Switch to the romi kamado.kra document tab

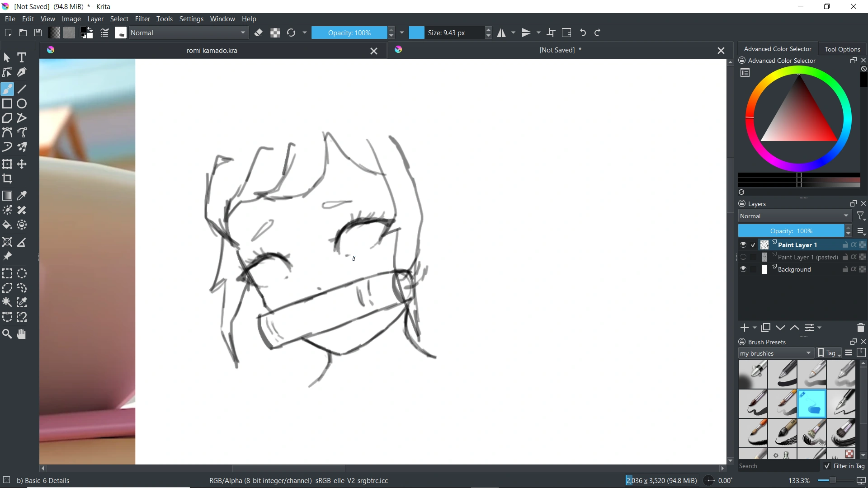coord(212,50)
